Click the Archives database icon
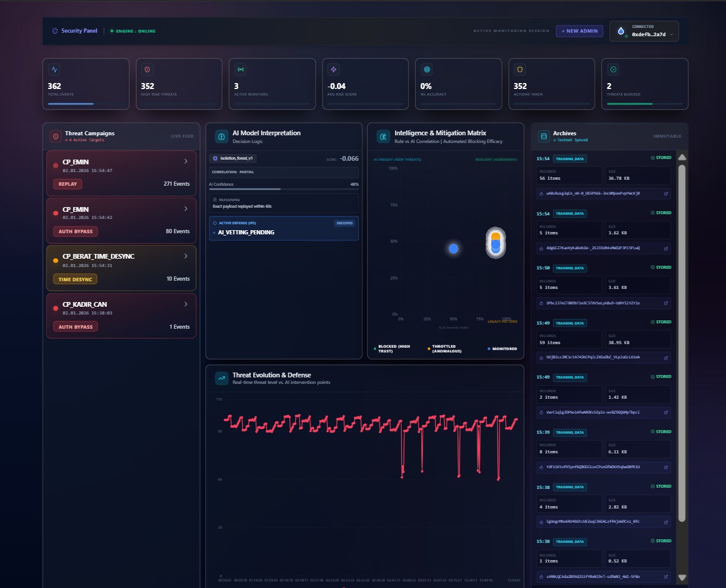The height and width of the screenshot is (588, 726). [x=543, y=136]
